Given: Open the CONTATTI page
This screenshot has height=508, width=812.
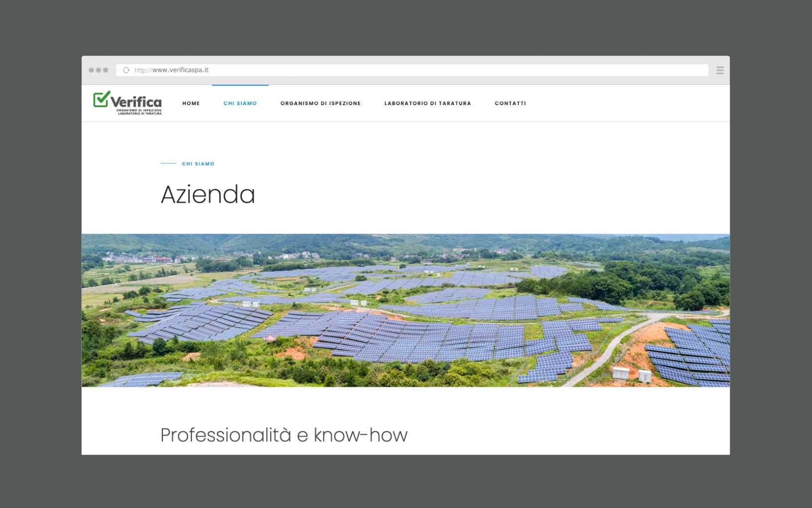Looking at the screenshot, I should [x=510, y=103].
